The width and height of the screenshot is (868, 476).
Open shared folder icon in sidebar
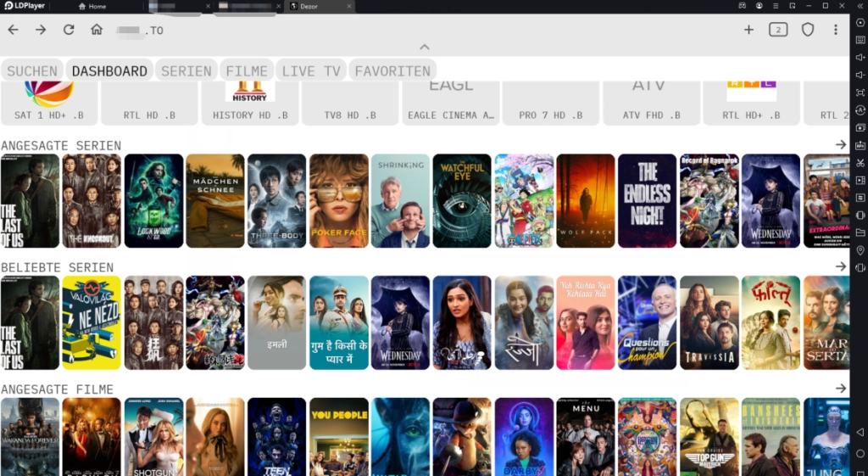point(860,232)
